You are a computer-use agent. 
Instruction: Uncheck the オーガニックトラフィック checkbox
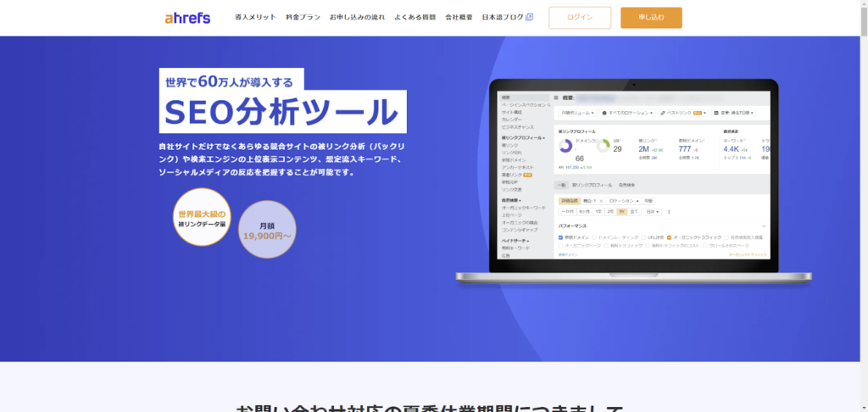[670, 237]
